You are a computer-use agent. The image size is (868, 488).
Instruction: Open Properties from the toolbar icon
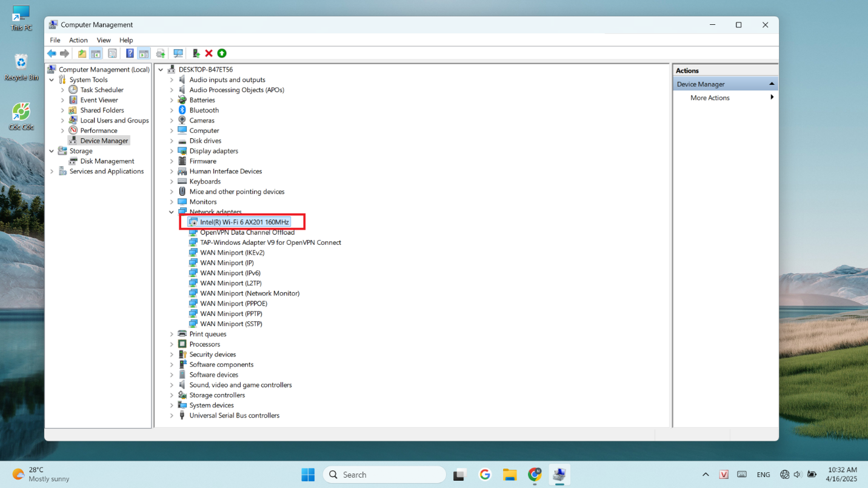(112, 53)
